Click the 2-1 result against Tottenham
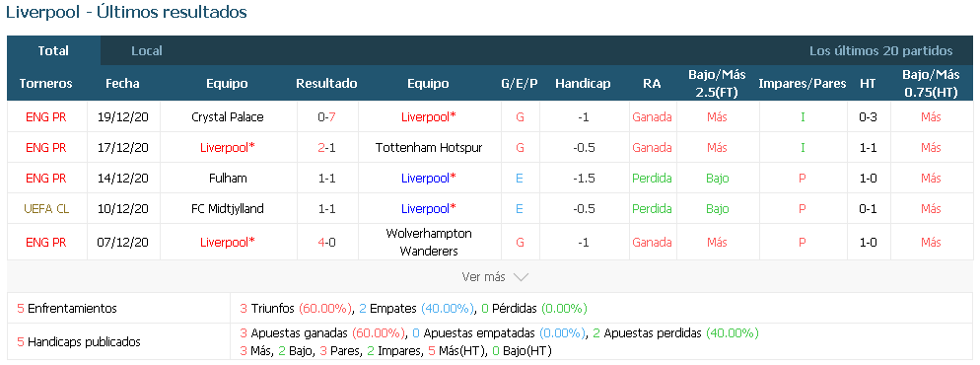The image size is (980, 365). (327, 148)
